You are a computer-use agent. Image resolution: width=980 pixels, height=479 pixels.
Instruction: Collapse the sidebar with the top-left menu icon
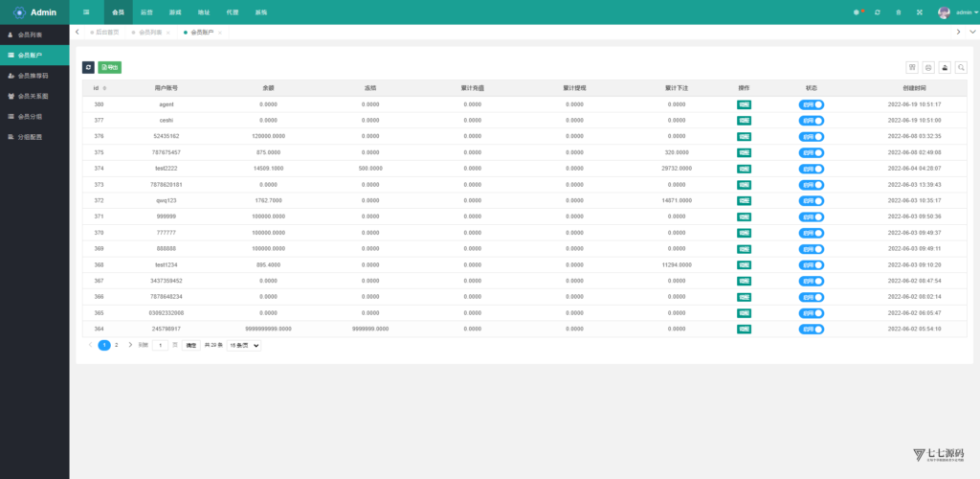click(86, 12)
